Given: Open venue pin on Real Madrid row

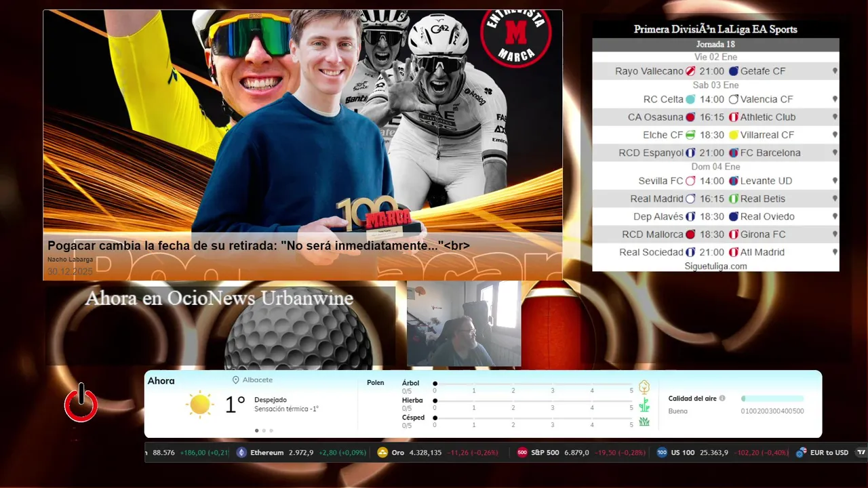Looking at the screenshot, I should click(x=835, y=199).
